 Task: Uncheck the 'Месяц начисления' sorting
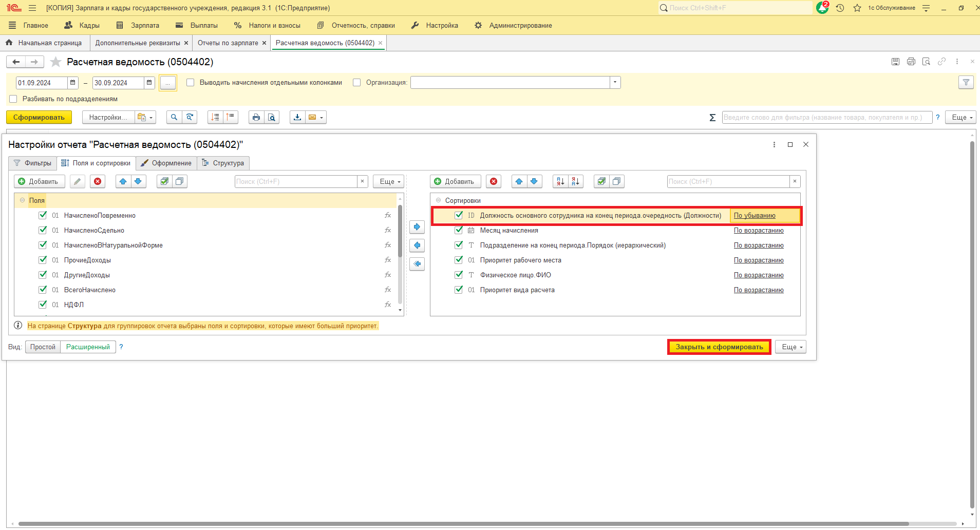click(x=459, y=230)
